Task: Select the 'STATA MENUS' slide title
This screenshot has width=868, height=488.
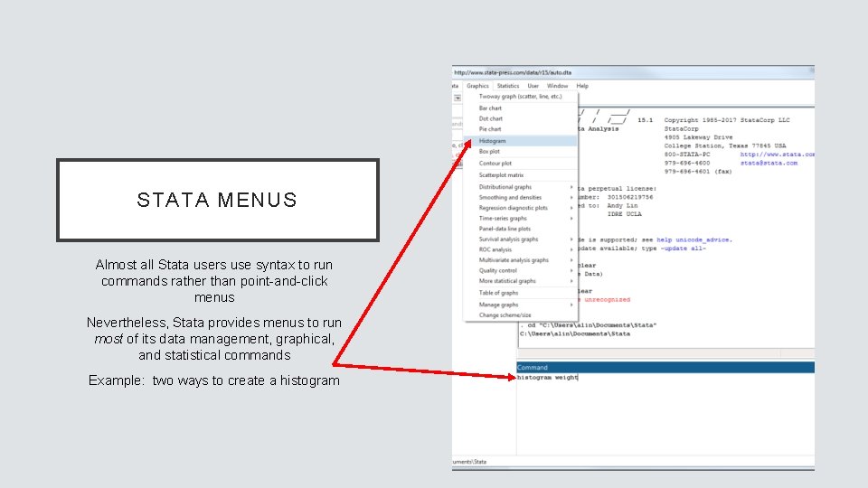Action: click(217, 200)
